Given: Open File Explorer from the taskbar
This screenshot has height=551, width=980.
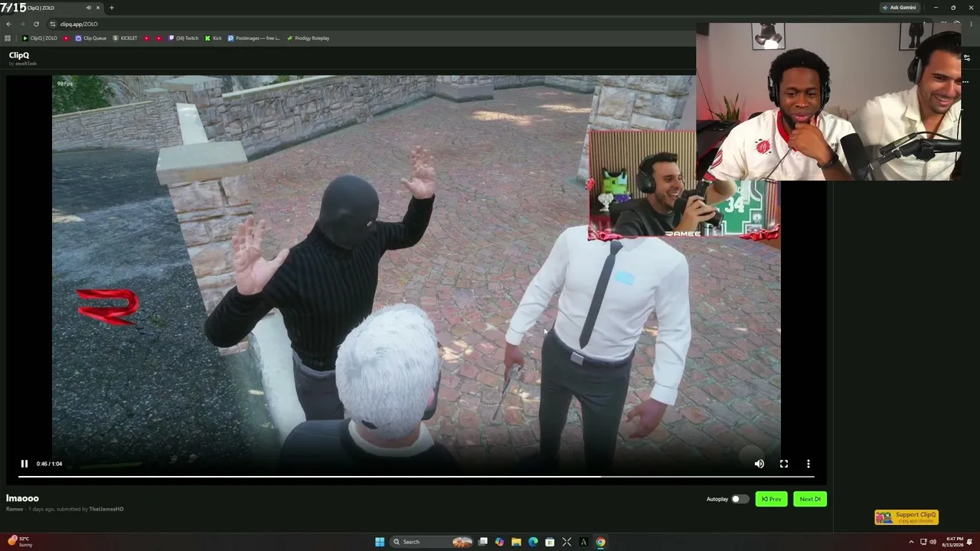Looking at the screenshot, I should 517,542.
